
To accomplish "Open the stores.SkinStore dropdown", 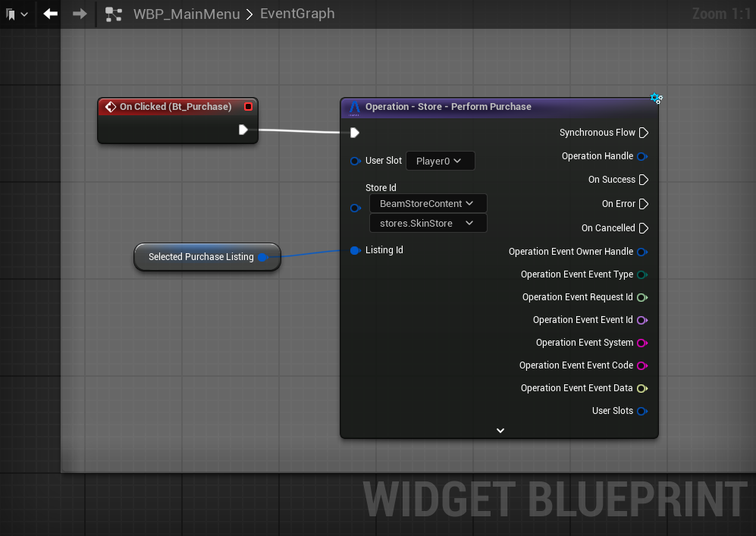I will (x=428, y=223).
